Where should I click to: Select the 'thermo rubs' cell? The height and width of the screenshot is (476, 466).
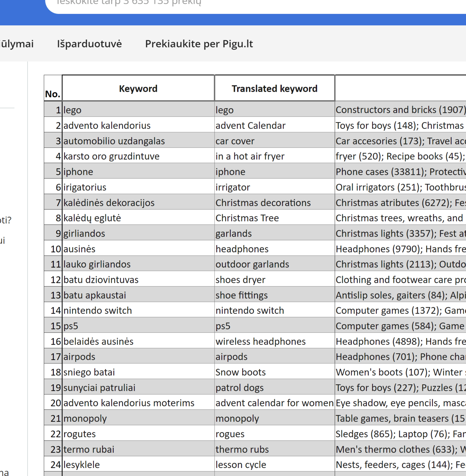[274, 448]
